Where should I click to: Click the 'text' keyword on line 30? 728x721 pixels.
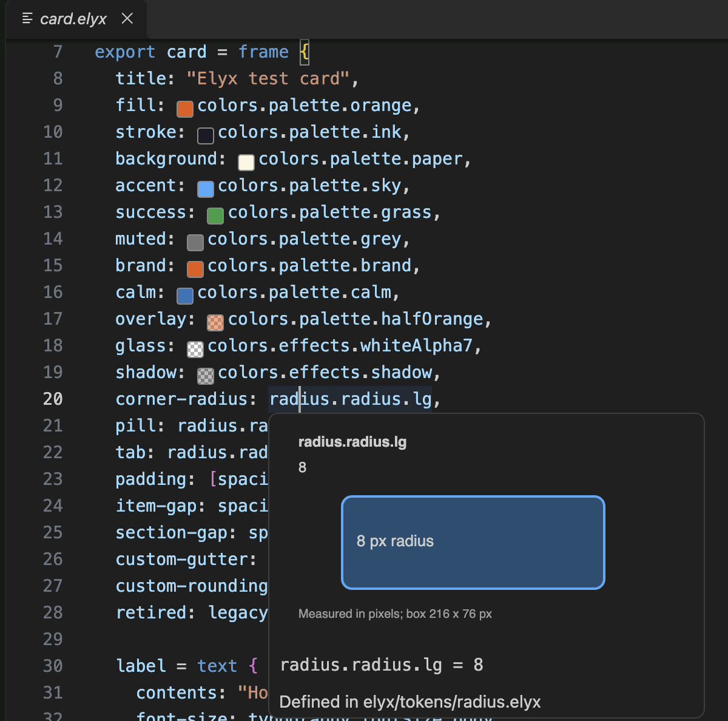(x=217, y=666)
